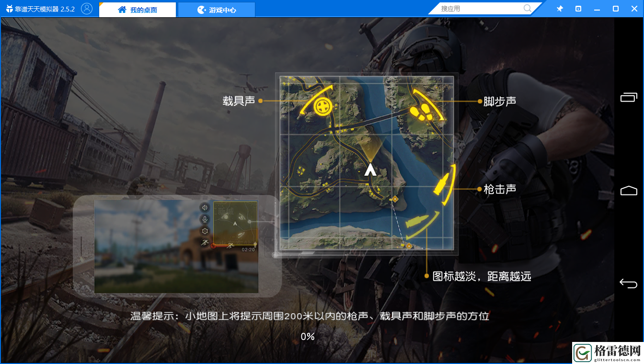This screenshot has height=364, width=644.
Task: Switch to the 游戏中心 tab
Action: pos(217,10)
